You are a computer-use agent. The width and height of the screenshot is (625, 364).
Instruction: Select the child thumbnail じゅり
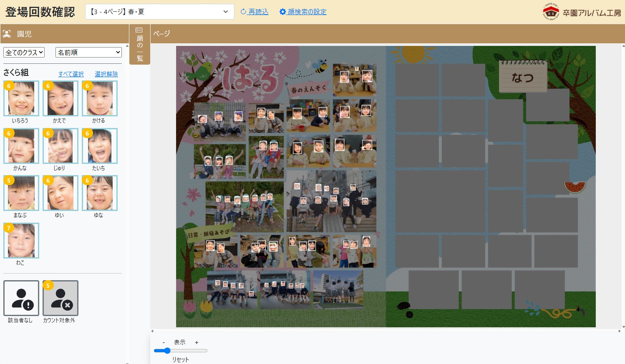tap(60, 146)
